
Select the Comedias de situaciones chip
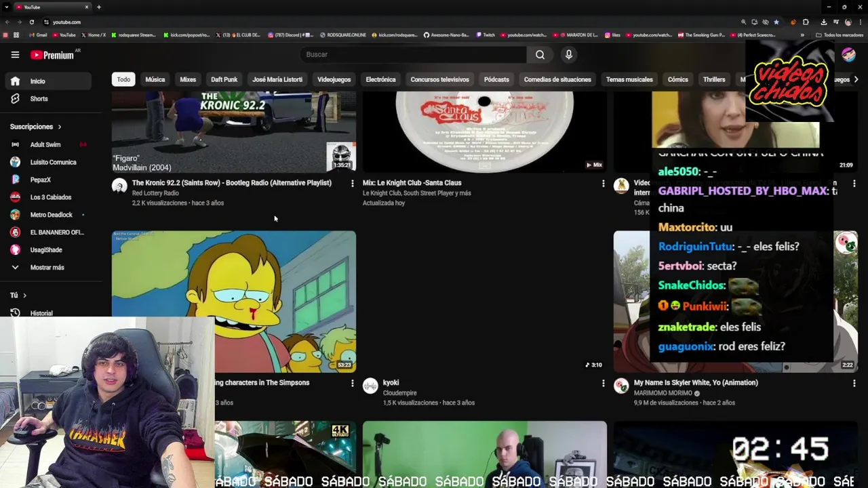point(557,79)
